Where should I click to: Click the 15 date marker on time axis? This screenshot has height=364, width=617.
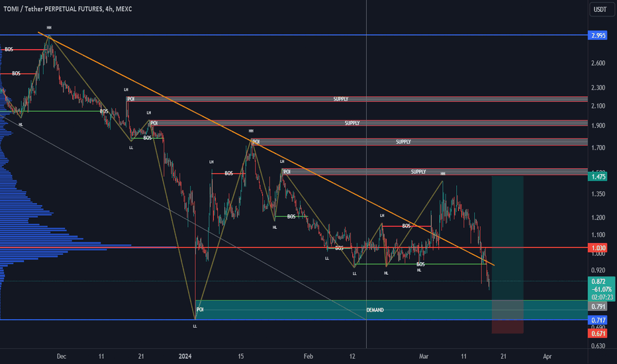pos(241,357)
